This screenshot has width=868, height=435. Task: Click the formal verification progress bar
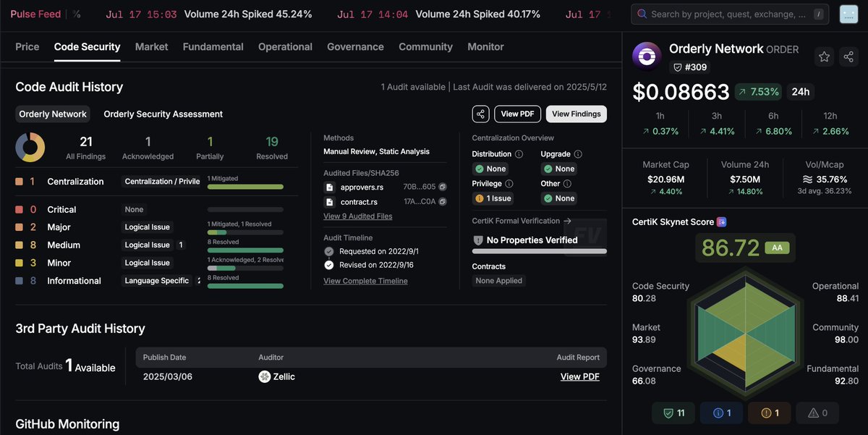[540, 251]
